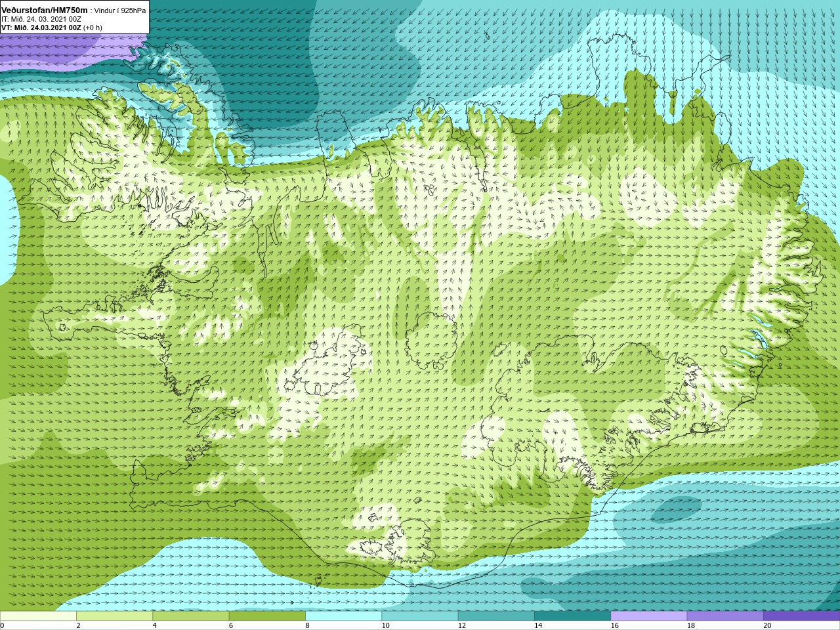Screen dimensions: 840x630
Task: Click the medium purple 18–20 legend swatch
Action: [x=725, y=616]
